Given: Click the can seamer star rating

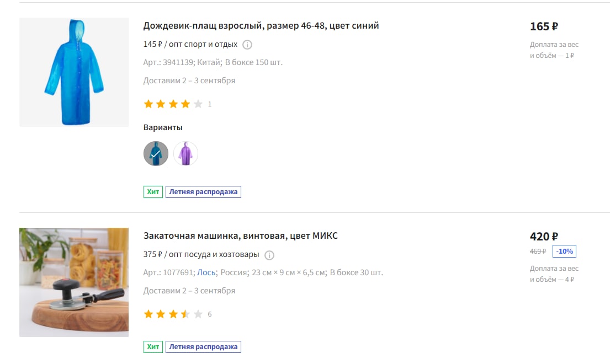Looking at the screenshot, I should 173,314.
